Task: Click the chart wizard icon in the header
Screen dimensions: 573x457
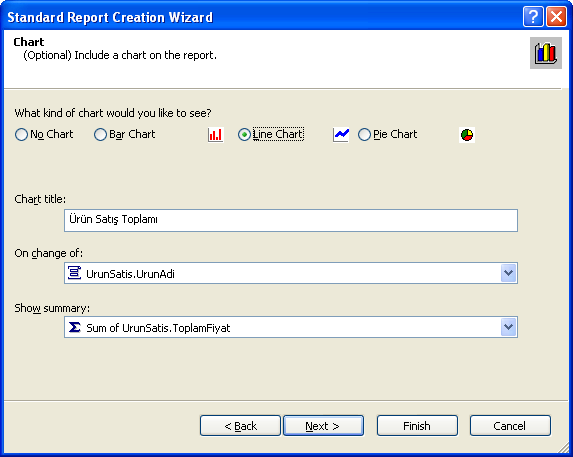Action: 546,53
